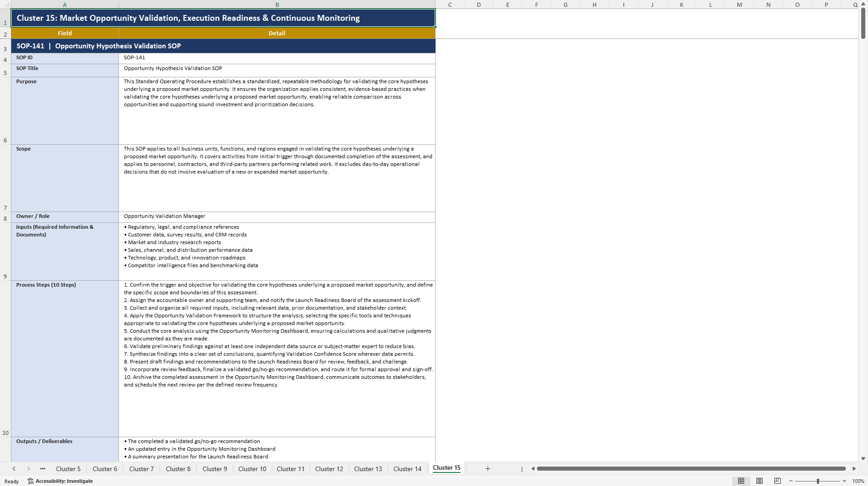Open the Cluster 12 sheet tab
The image size is (868, 486).
(x=329, y=469)
